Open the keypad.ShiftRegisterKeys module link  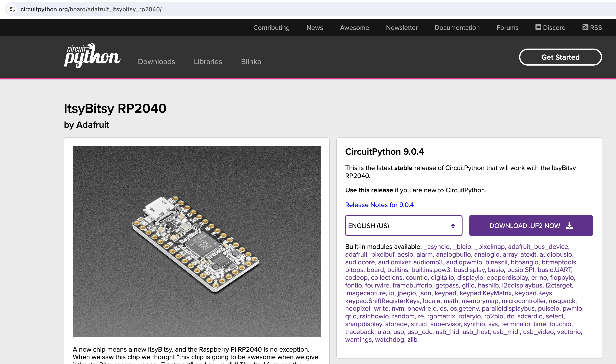click(x=382, y=301)
